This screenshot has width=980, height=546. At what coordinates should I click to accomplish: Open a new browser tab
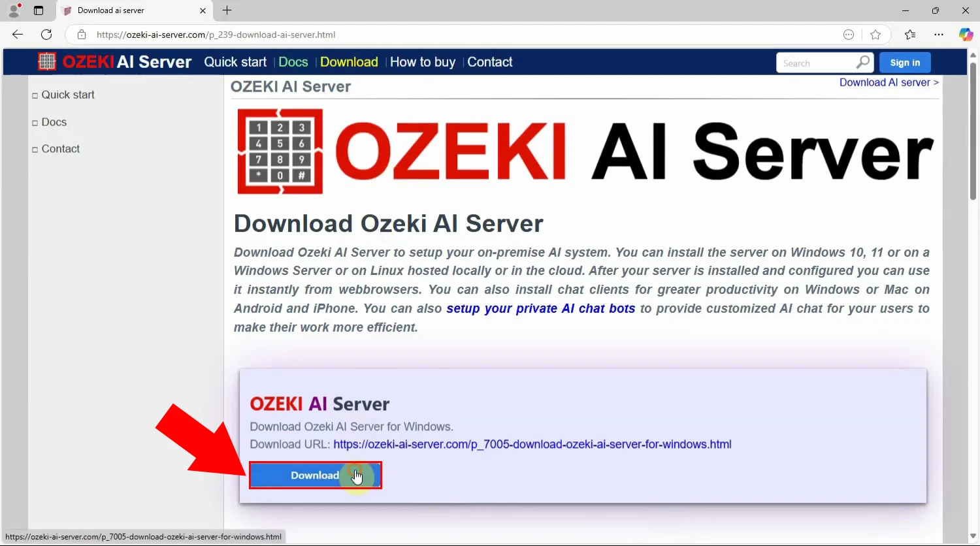[x=227, y=10]
